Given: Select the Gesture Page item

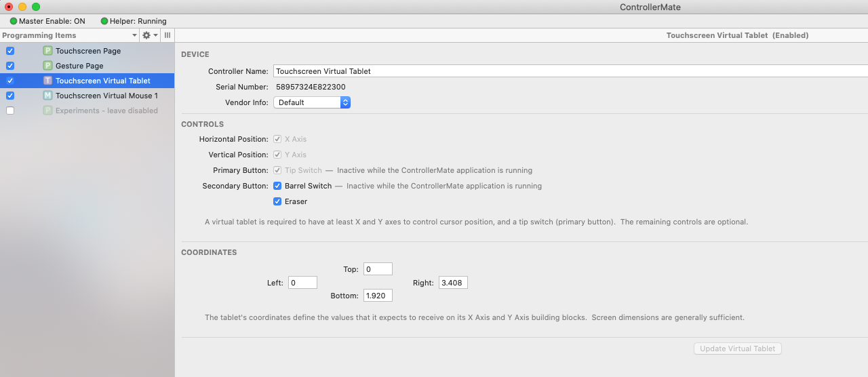Looking at the screenshot, I should (79, 66).
